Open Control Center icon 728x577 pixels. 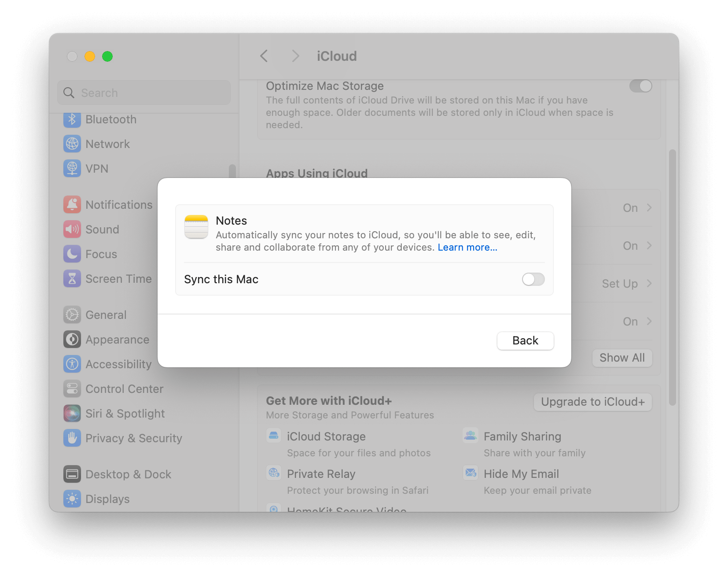click(x=72, y=389)
